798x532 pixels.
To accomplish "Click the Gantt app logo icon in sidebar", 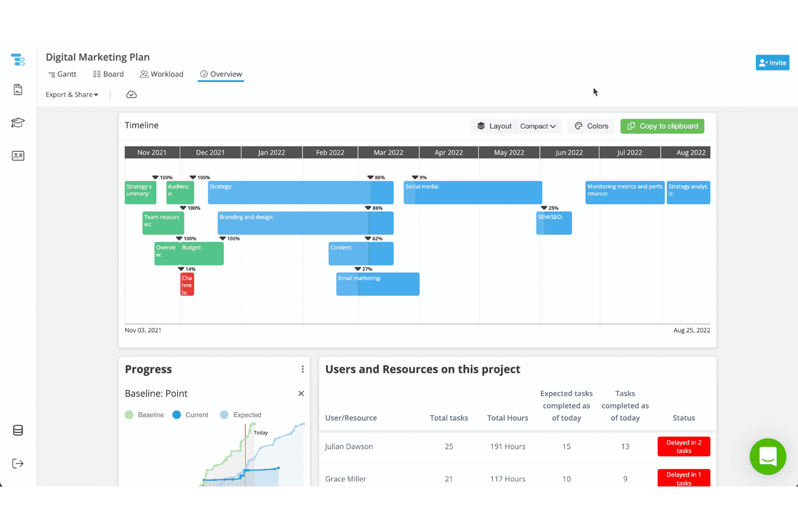I will point(18,59).
